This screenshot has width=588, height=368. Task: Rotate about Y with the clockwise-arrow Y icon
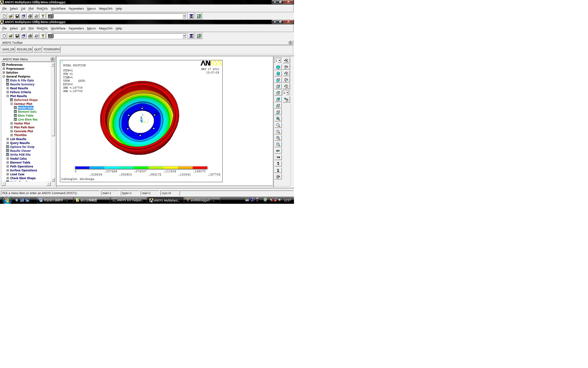tap(286, 67)
